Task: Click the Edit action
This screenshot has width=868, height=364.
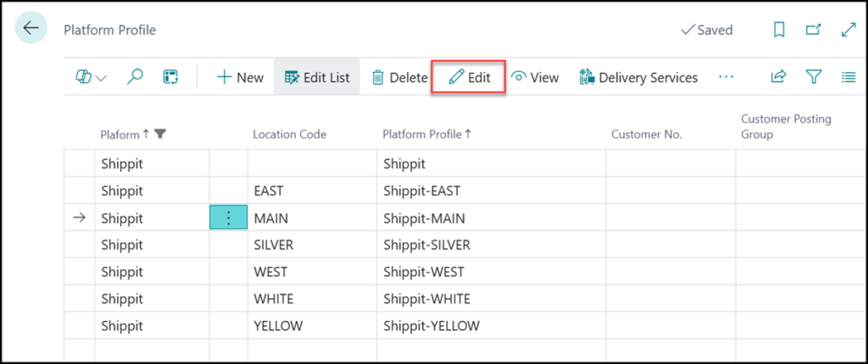Action: click(x=469, y=77)
